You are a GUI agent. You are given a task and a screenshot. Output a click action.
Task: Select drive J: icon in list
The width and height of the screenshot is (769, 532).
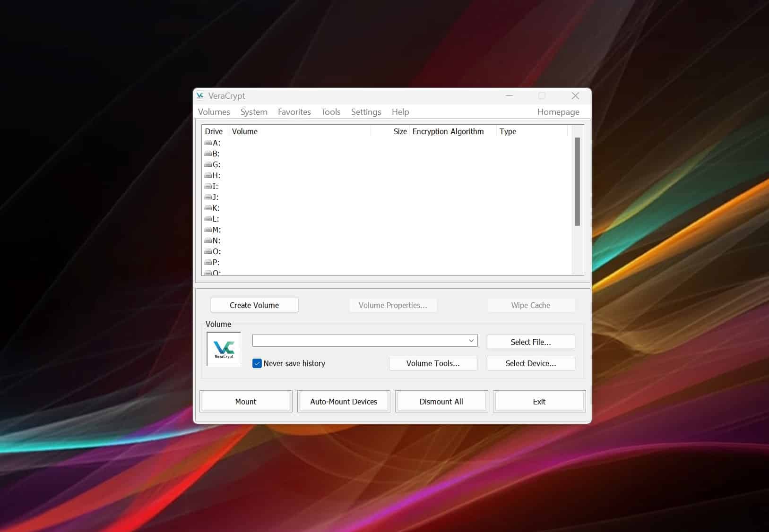[208, 197]
